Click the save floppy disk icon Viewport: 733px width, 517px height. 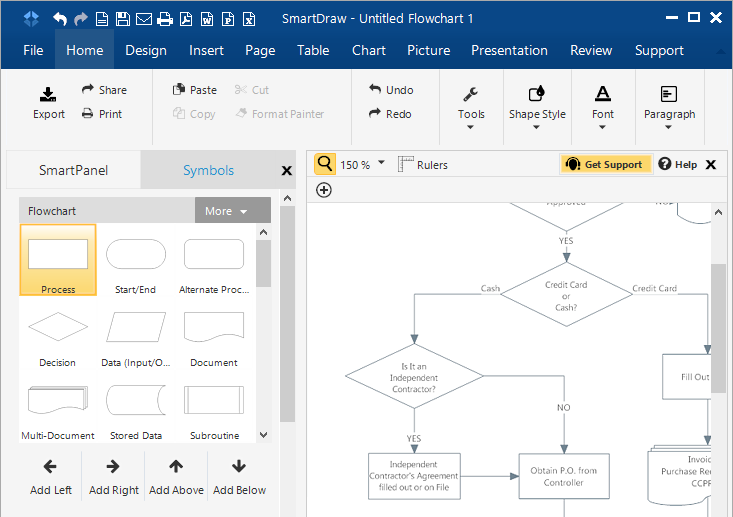coord(122,19)
